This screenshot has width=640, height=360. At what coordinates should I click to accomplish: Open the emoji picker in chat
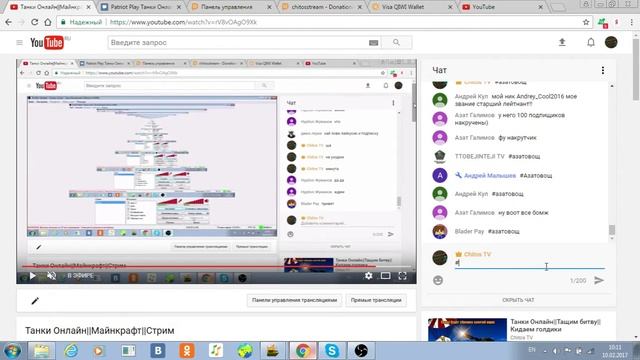[438, 280]
